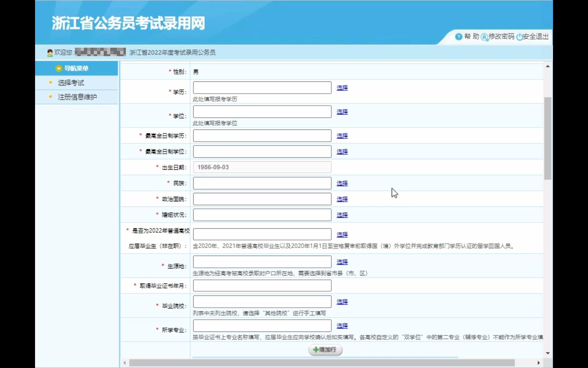
Task: Click 选择 link for 毕业院校
Action: [x=342, y=302]
